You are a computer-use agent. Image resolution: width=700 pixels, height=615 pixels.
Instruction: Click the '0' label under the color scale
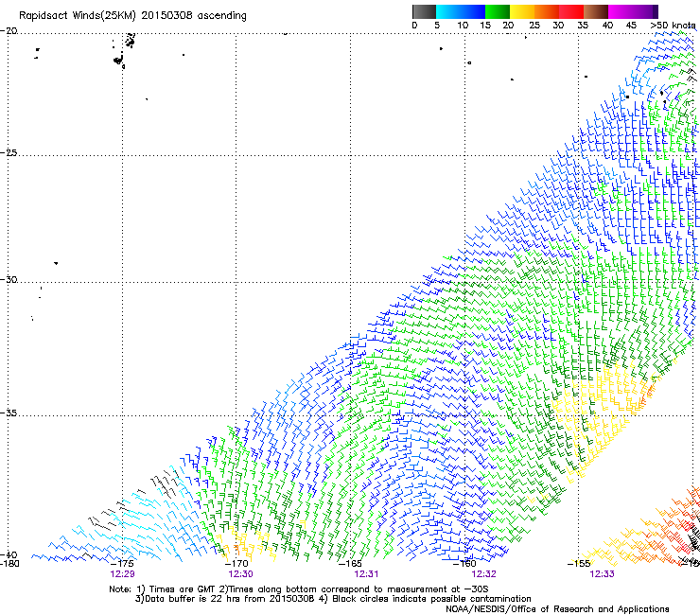point(414,26)
